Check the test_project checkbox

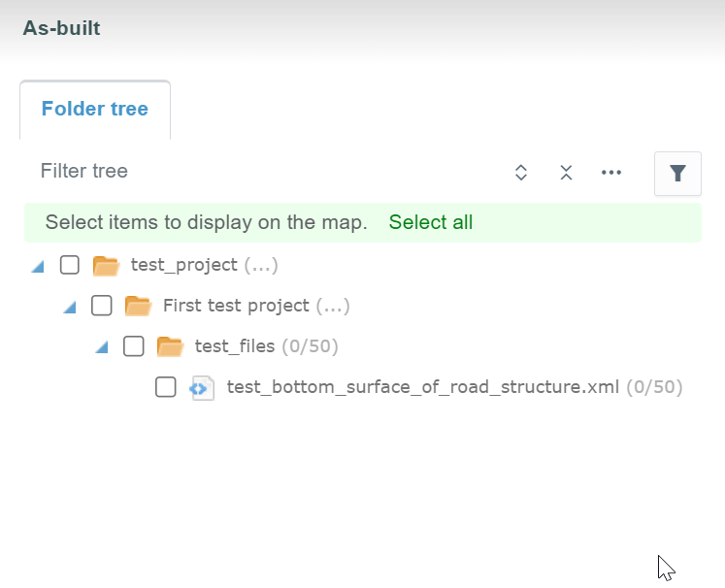pos(70,265)
